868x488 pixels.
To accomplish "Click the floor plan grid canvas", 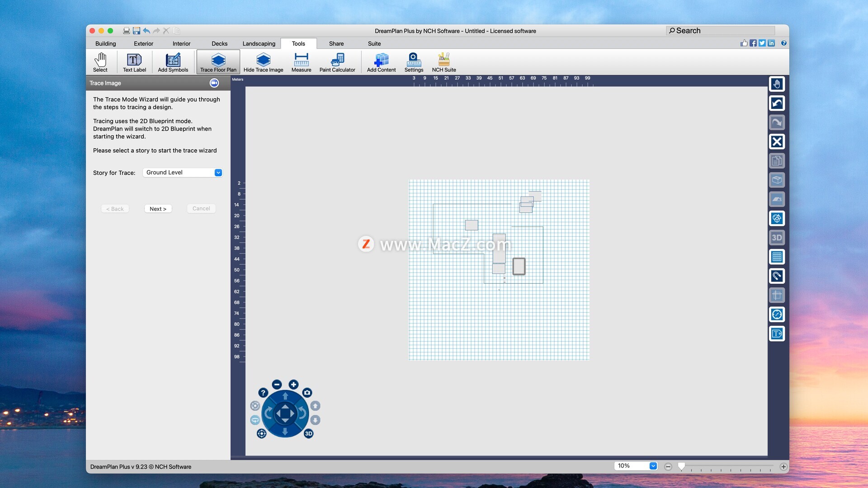I will [x=499, y=270].
